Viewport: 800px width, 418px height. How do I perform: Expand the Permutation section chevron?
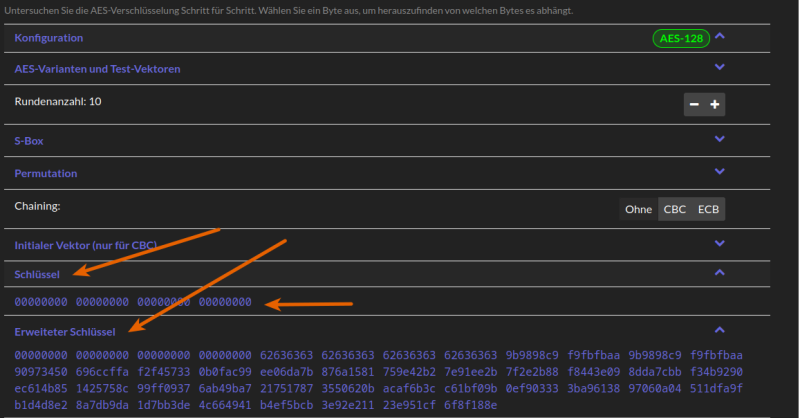719,171
